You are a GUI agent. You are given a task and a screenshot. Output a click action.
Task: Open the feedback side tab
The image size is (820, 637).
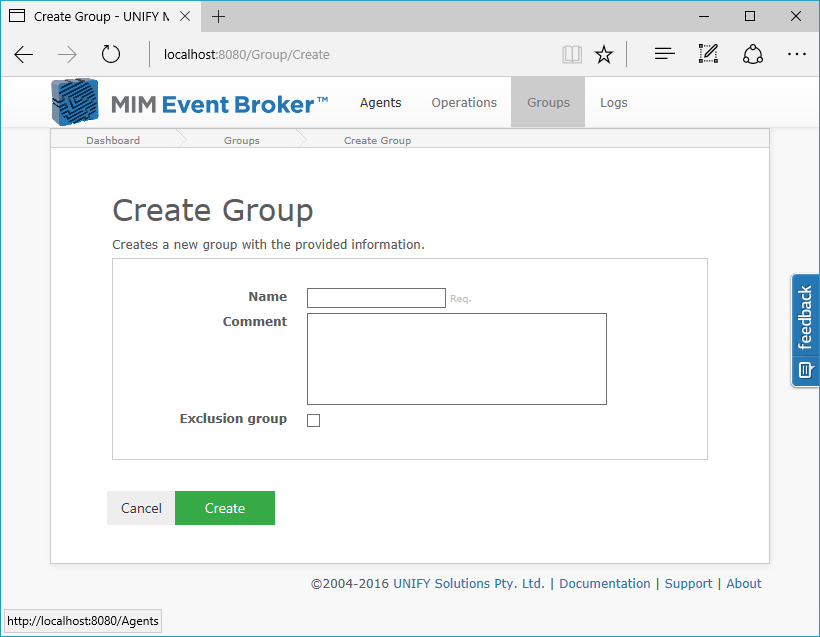805,330
